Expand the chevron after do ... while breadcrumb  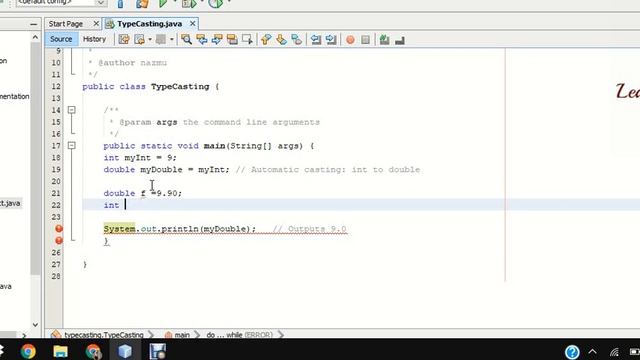point(281,335)
